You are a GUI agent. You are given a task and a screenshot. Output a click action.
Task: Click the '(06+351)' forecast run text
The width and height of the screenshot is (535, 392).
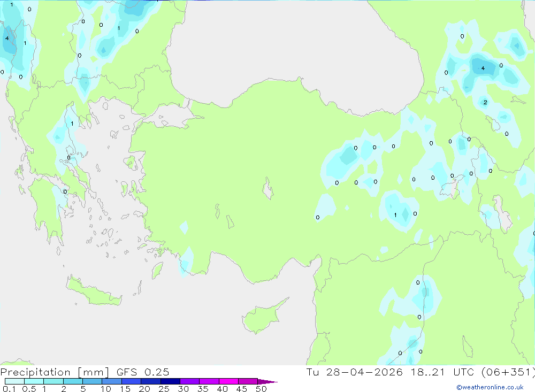(508, 372)
